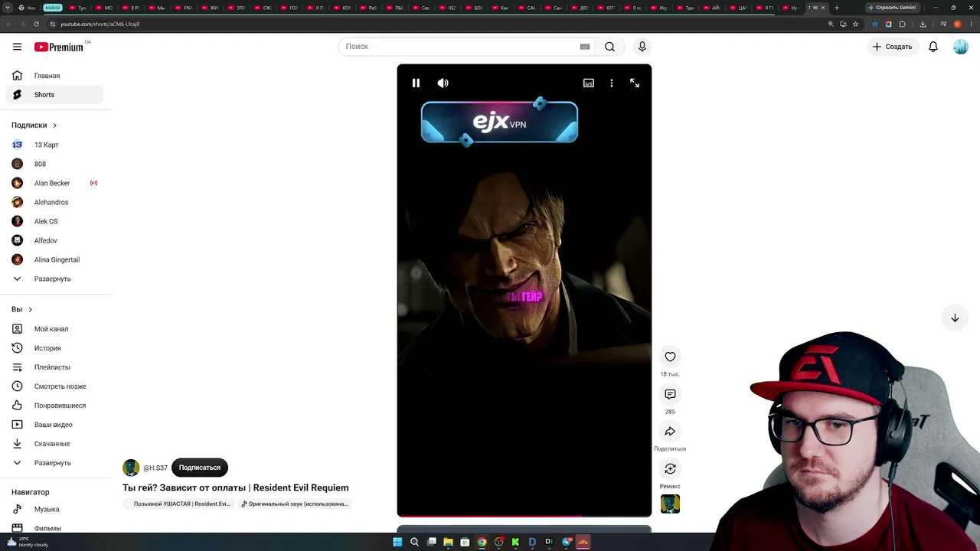The height and width of the screenshot is (551, 980).
Task: Mute the Short's volume
Action: (443, 83)
